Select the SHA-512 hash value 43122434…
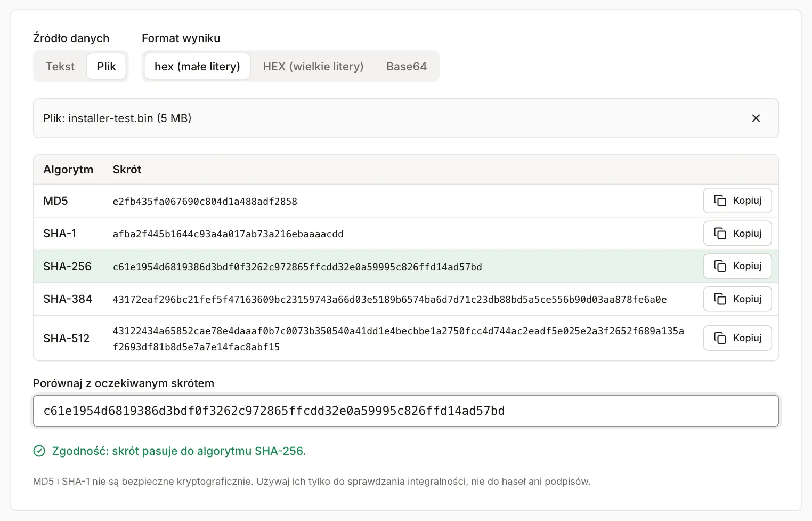Image resolution: width=812 pixels, height=521 pixels. tap(399, 339)
